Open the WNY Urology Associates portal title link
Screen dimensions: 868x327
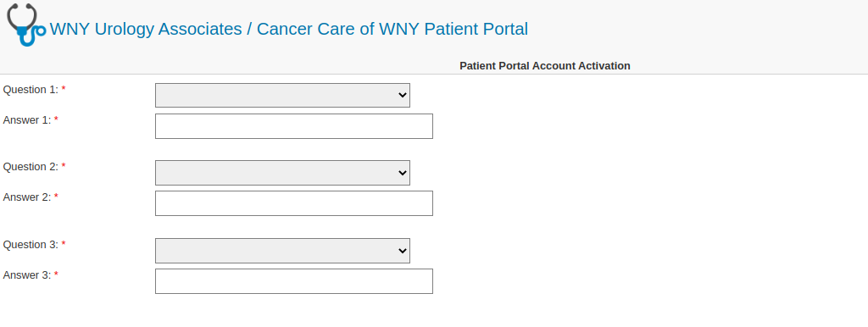point(288,29)
